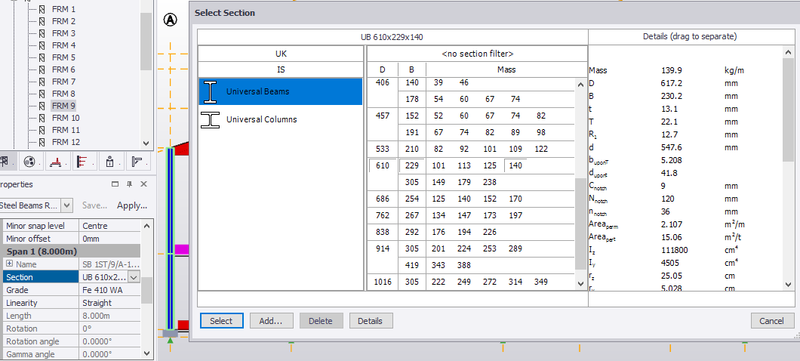
Task: Open the Status tab icon with info symbol
Action: tap(109, 162)
